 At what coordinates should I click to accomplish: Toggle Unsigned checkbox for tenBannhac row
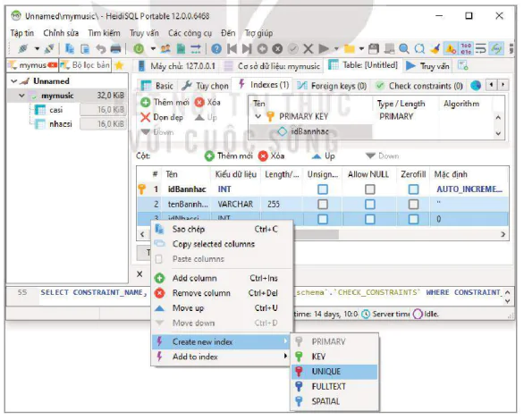click(x=323, y=204)
